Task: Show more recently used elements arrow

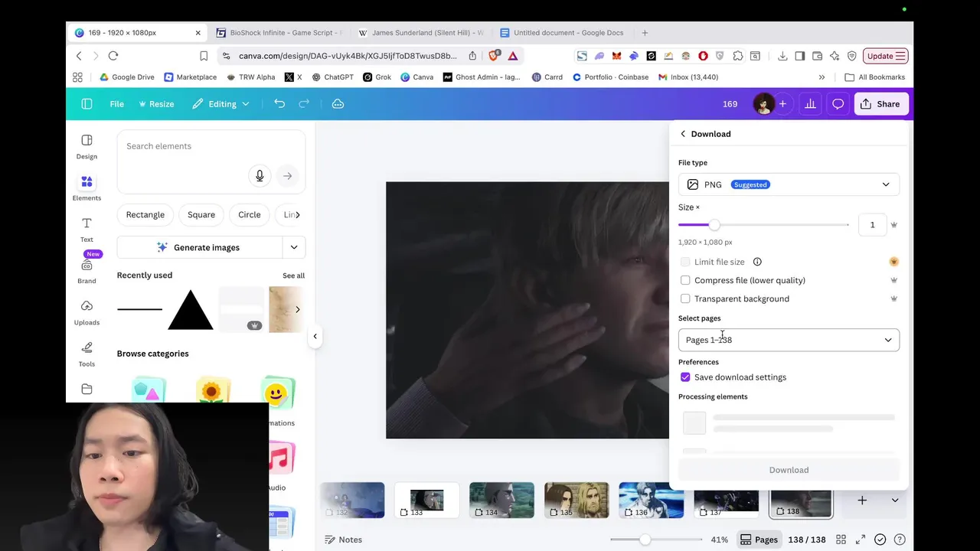Action: (298, 309)
